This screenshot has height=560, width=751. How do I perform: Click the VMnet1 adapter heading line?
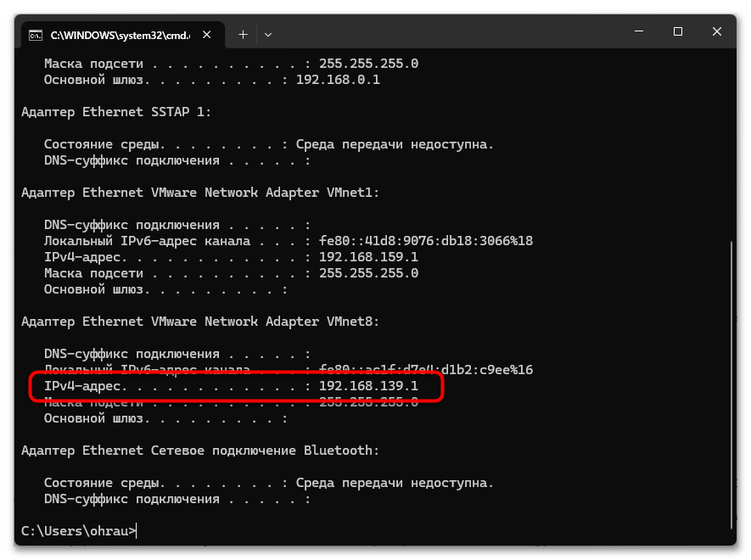tap(200, 193)
